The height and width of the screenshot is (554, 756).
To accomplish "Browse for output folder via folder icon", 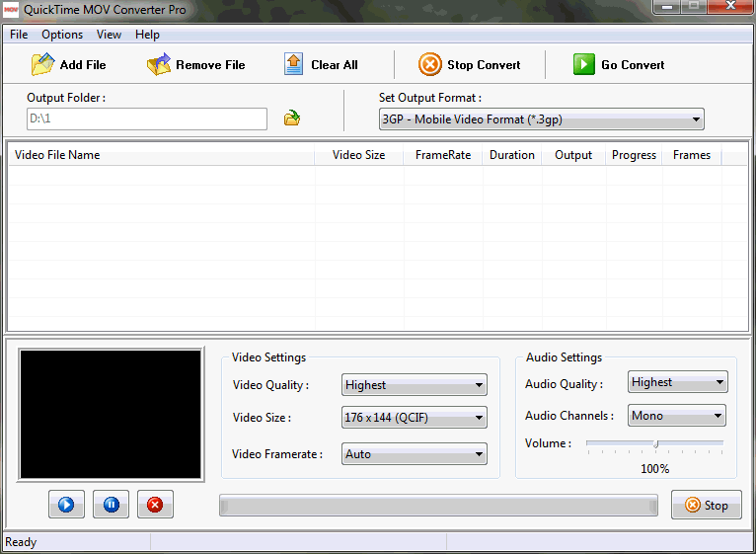I will pos(292,119).
